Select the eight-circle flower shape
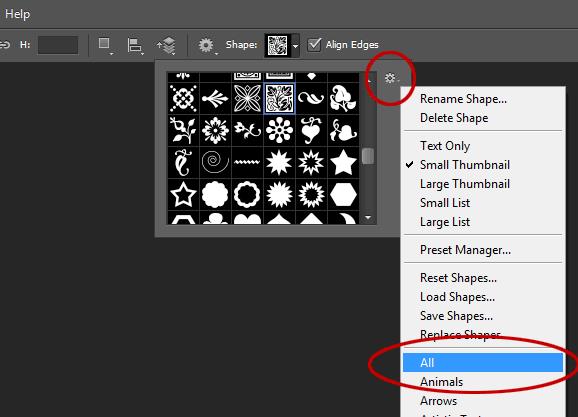Screen dimensions: 578x417 click(x=279, y=131)
